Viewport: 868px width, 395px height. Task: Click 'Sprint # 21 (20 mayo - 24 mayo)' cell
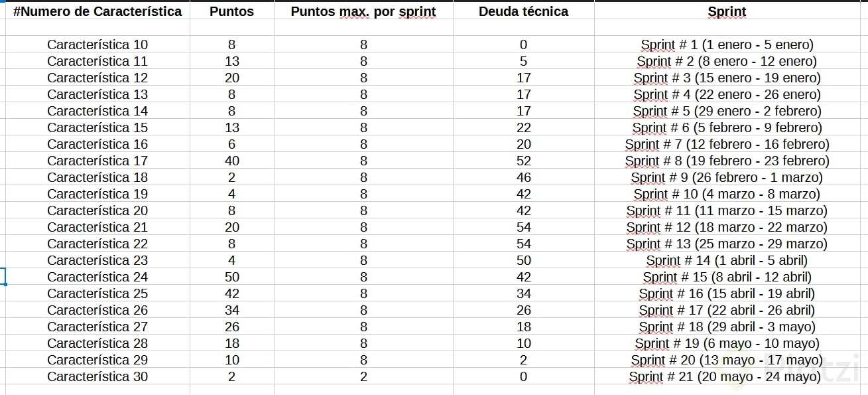pos(727,376)
